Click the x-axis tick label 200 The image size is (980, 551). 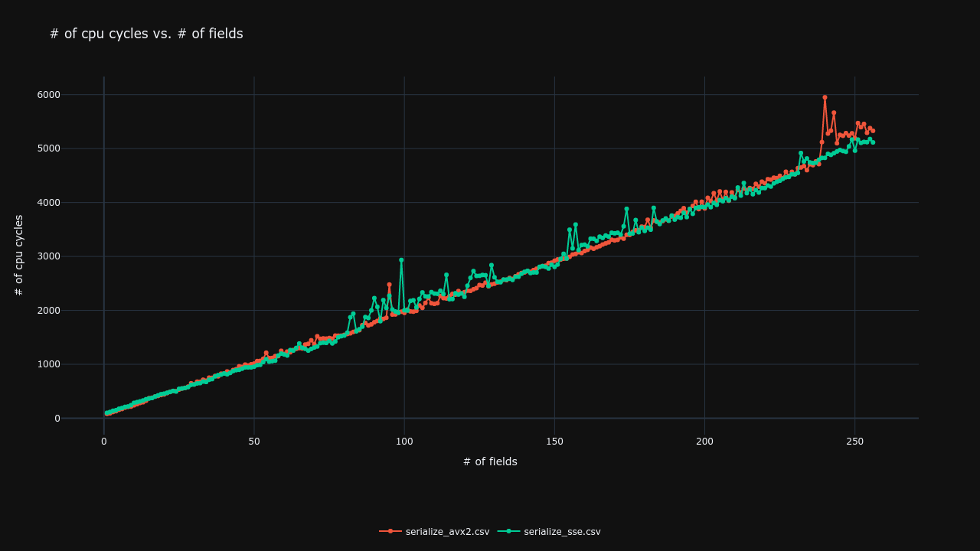point(704,442)
